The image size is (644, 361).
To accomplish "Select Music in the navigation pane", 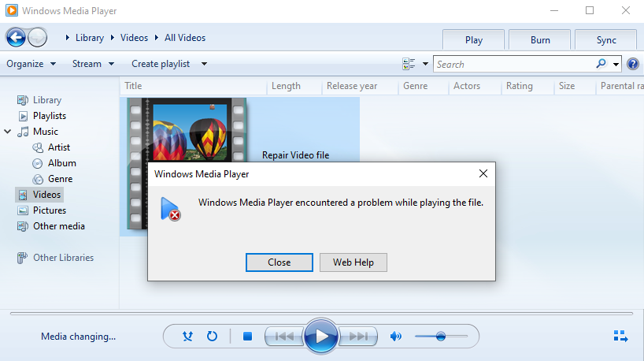I will (x=38, y=132).
